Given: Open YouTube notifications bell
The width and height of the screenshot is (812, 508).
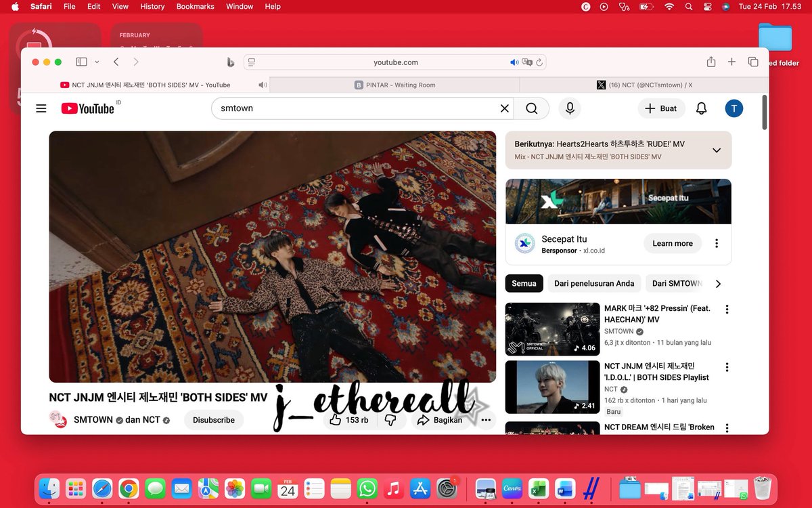Looking at the screenshot, I should pos(702,108).
